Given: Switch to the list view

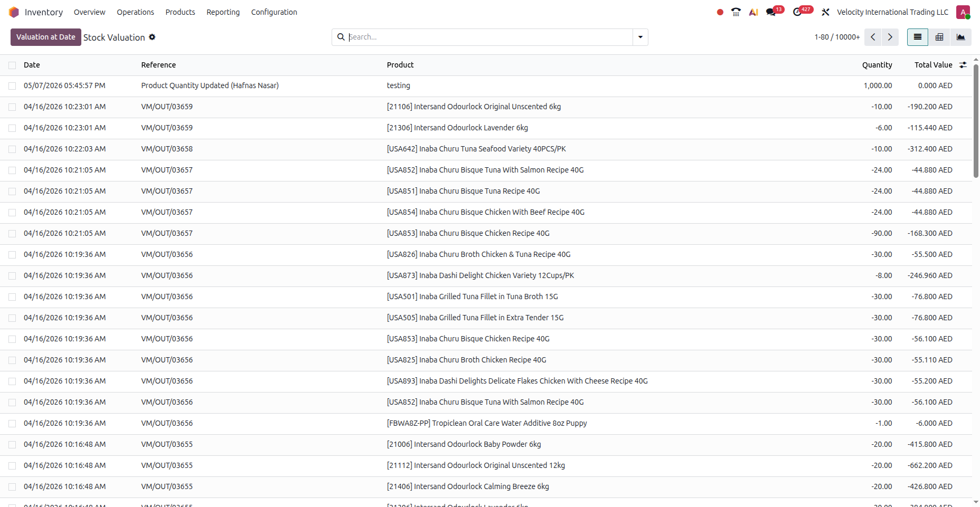Looking at the screenshot, I should pos(918,37).
